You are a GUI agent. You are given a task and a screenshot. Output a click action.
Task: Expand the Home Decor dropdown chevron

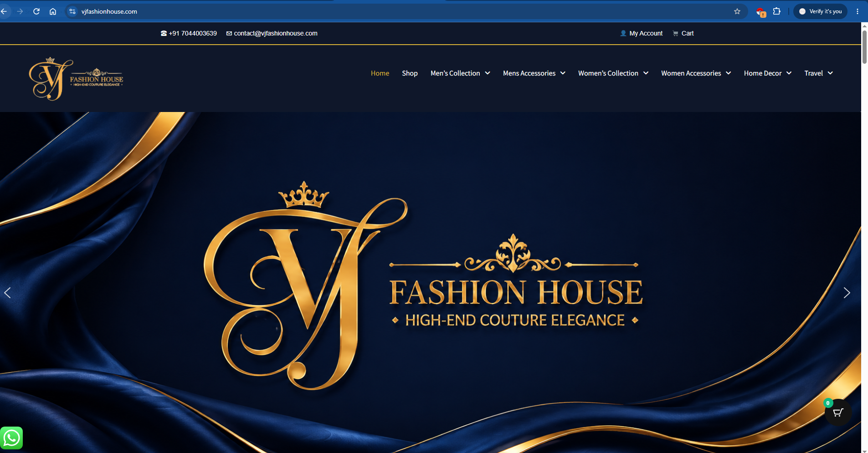coord(789,73)
